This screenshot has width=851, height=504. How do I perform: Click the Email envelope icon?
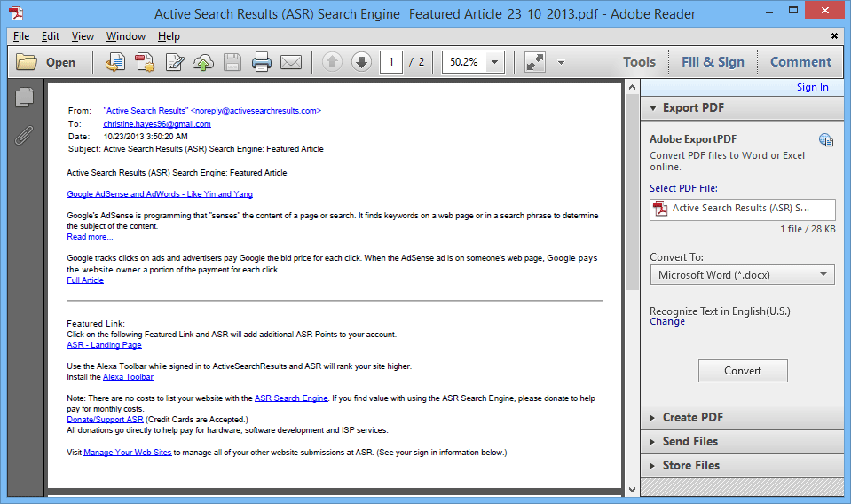(x=291, y=62)
